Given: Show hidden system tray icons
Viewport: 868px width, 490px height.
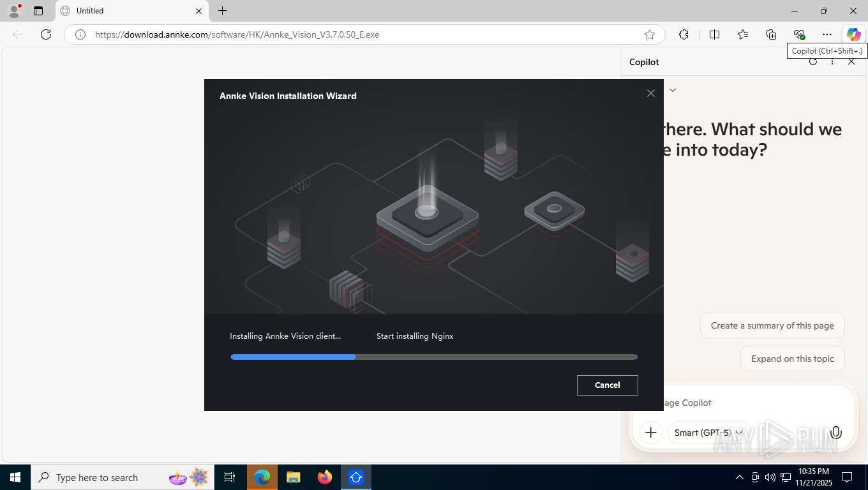Looking at the screenshot, I should tap(740, 477).
